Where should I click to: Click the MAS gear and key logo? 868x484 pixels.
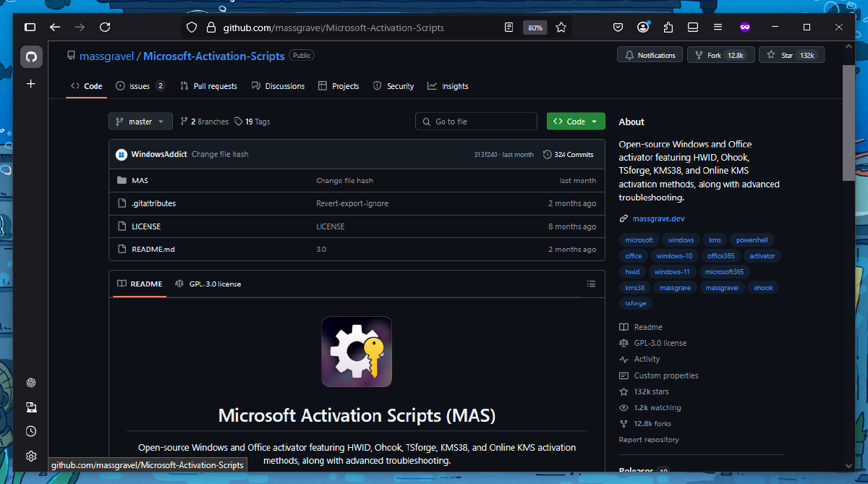point(357,352)
